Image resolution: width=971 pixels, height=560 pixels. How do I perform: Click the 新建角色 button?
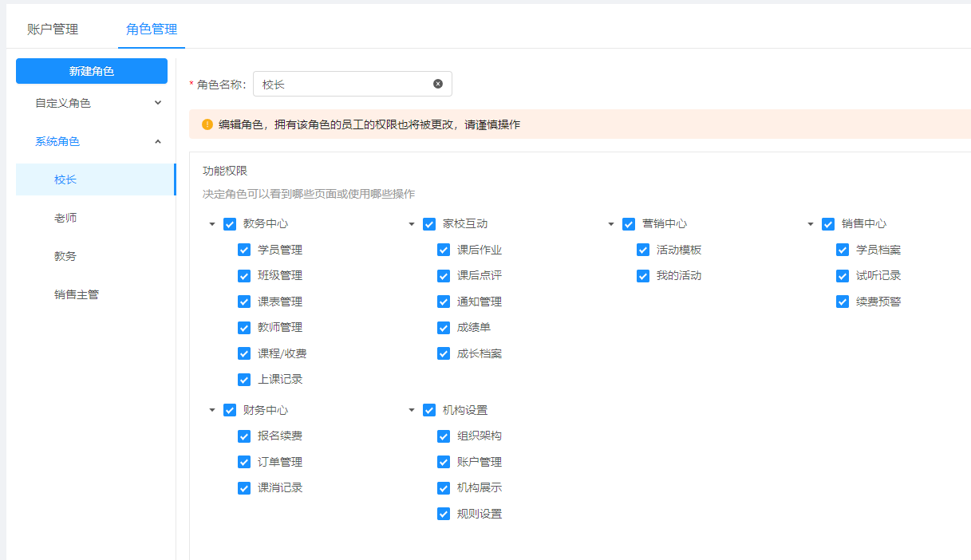point(92,71)
